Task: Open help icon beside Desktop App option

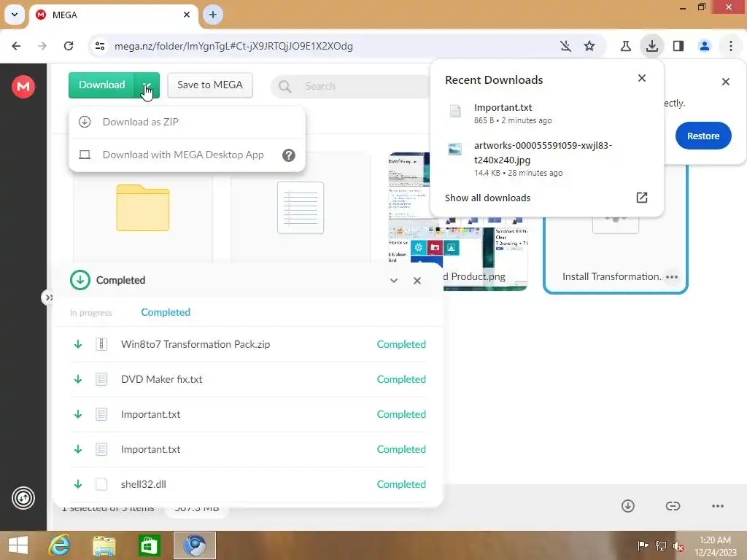Action: click(289, 155)
